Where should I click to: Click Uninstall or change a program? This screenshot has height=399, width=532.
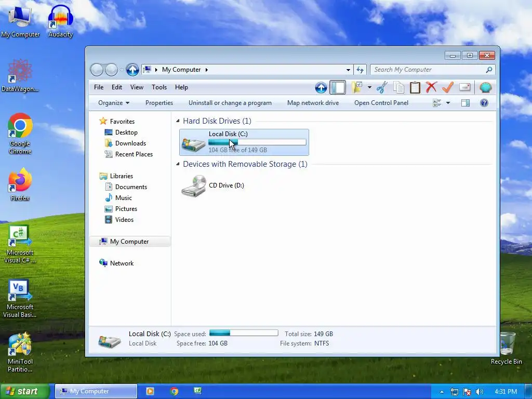[x=230, y=103]
